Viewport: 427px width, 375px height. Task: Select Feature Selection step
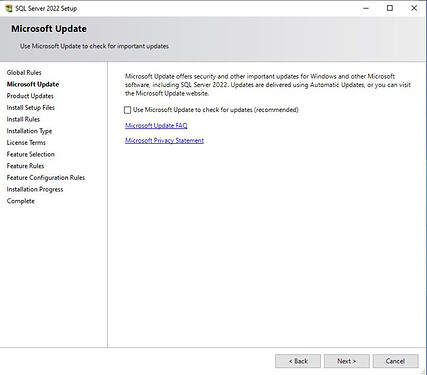(x=31, y=154)
